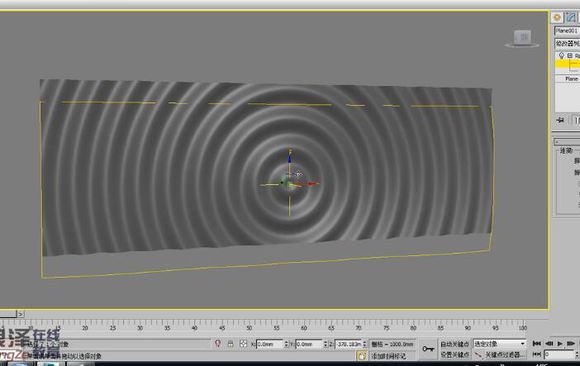This screenshot has height=366, width=580.
Task: Collapse the Ripple modifier sub-tree box
Action: [x=570, y=56]
